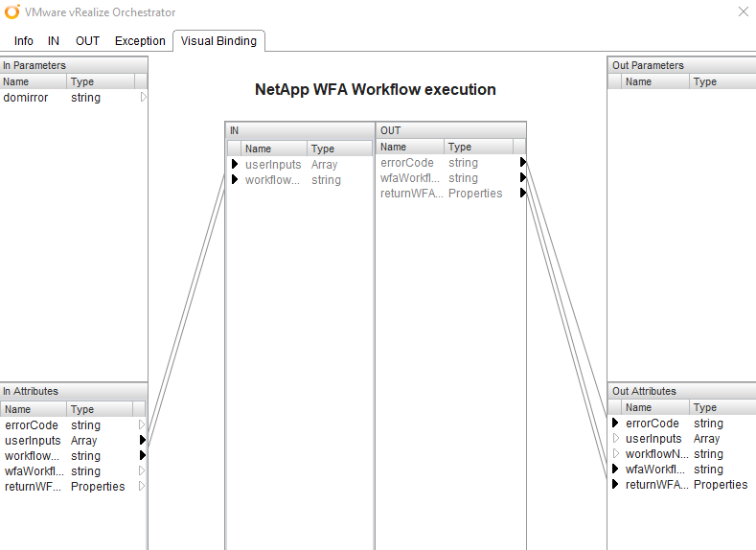Viewport: 756px width, 550px height.
Task: Click Properties type of returnWFA... in OUT box
Action: (475, 194)
